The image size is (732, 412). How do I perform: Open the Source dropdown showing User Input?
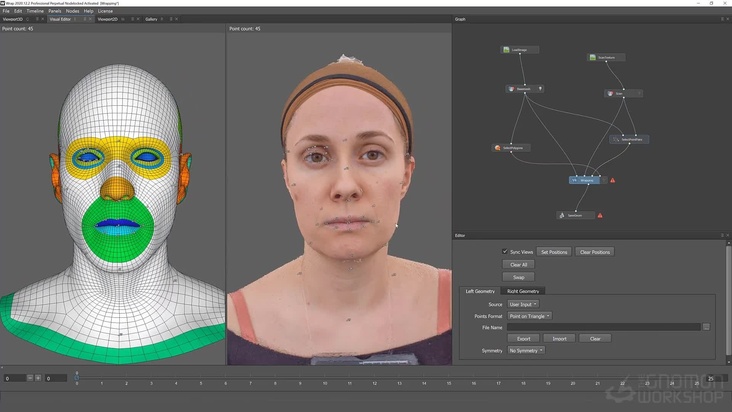[523, 304]
